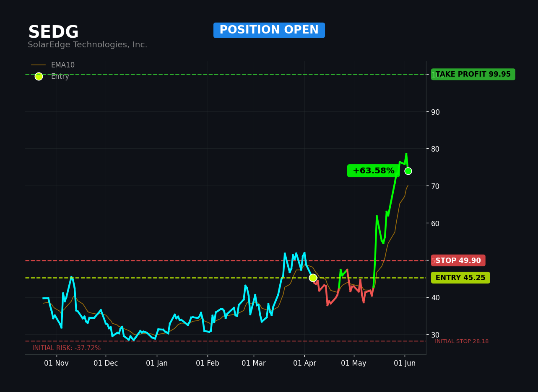538x392 pixels.
Task: Click the ENTRY 45.25 price label
Action: pos(460,278)
